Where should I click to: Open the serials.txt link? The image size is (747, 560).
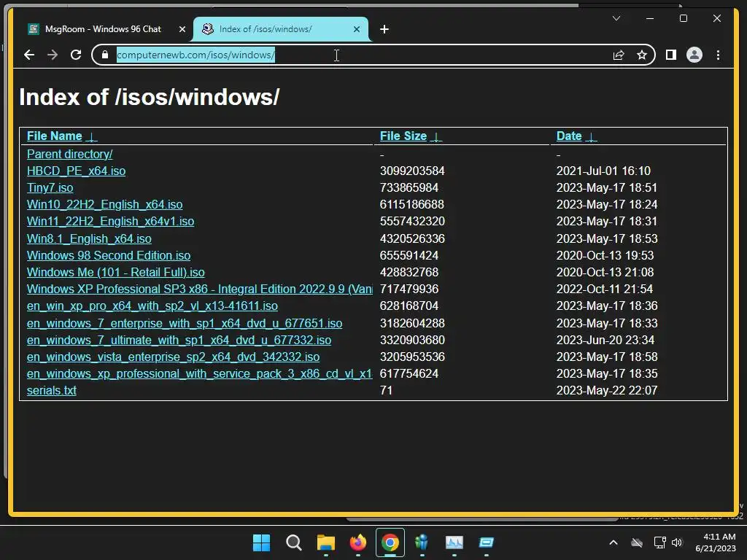[52, 391]
